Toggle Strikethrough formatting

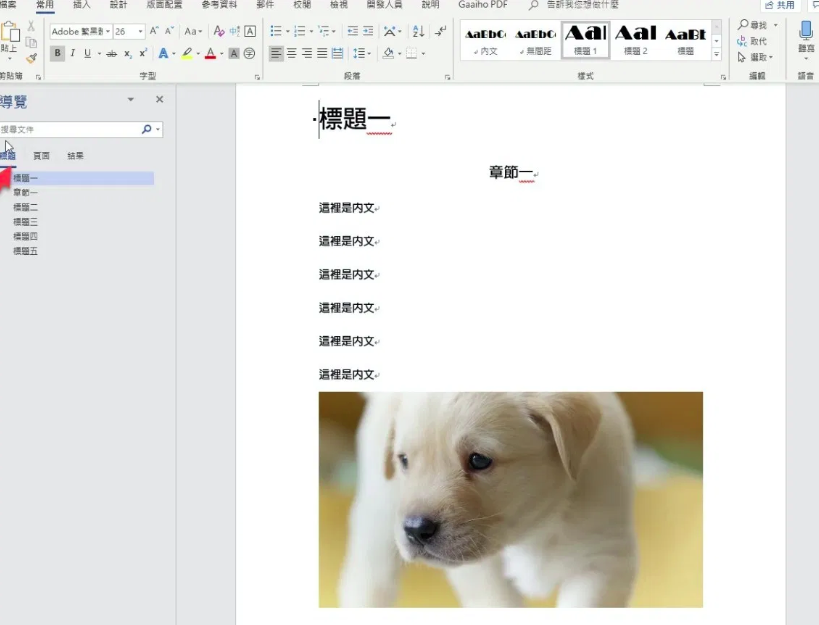click(111, 53)
